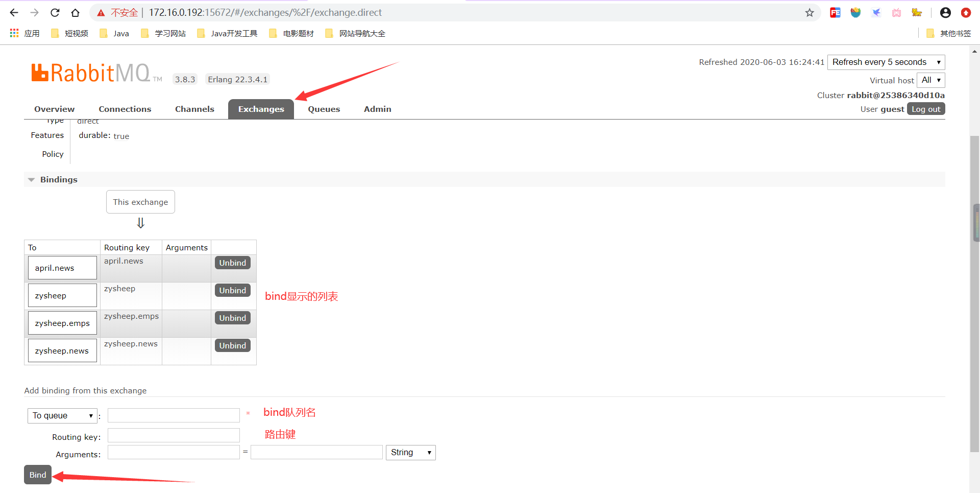Click the colorful shield extension icon
Image resolution: width=980 pixels, height=493 pixels.
(855, 13)
